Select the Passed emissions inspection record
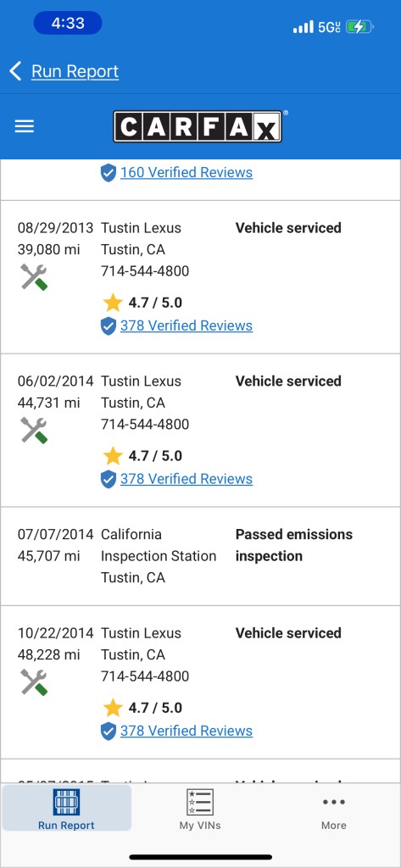 pos(200,556)
